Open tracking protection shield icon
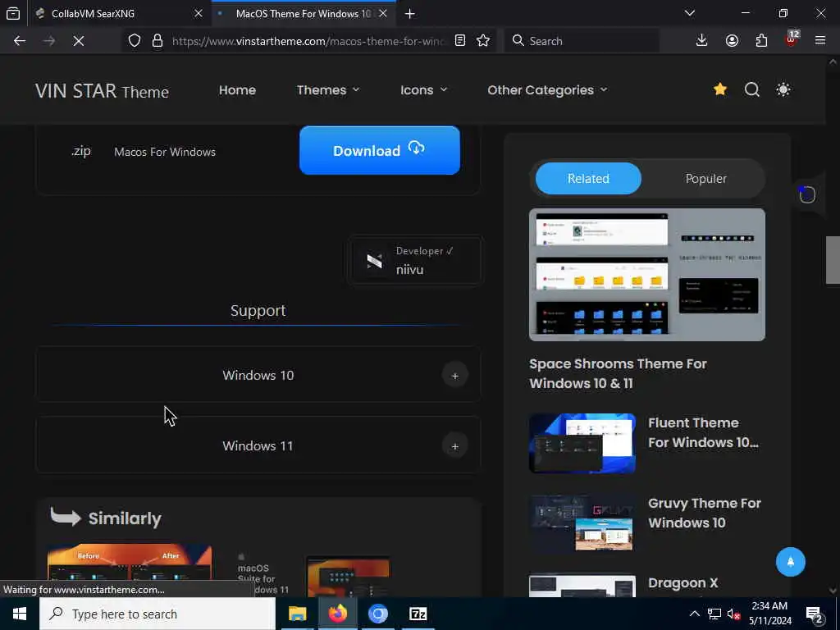 [135, 41]
